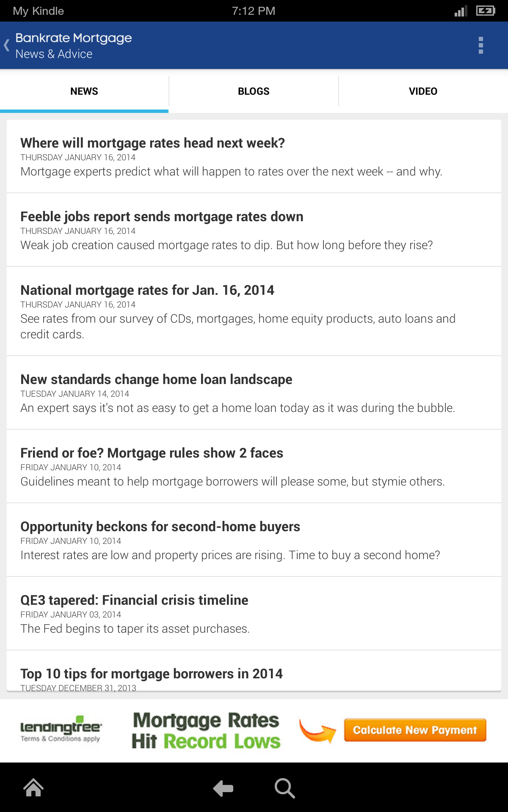
Task: Tap the Home icon in bottom bar
Action: 33,788
